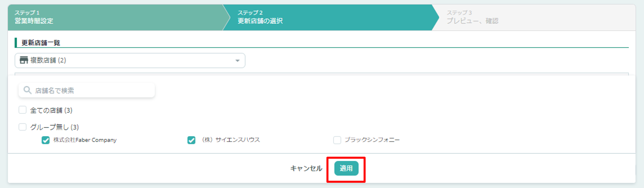Viewport: 644px width, 188px height.
Task: Focus the 店舗名で検索 search field
Action: [86, 90]
